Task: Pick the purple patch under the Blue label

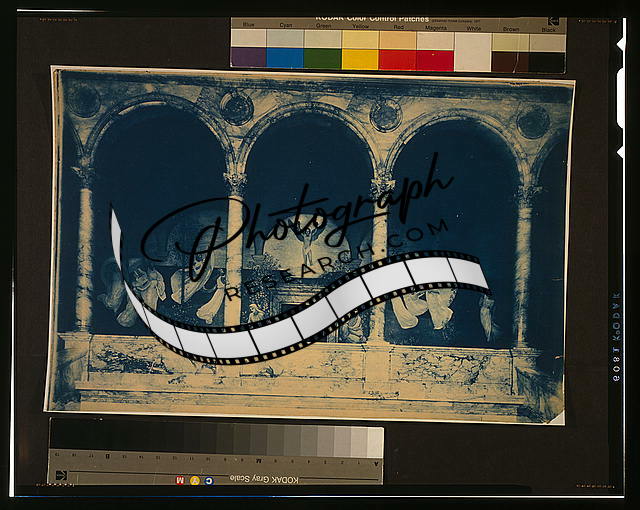Action: pos(248,59)
